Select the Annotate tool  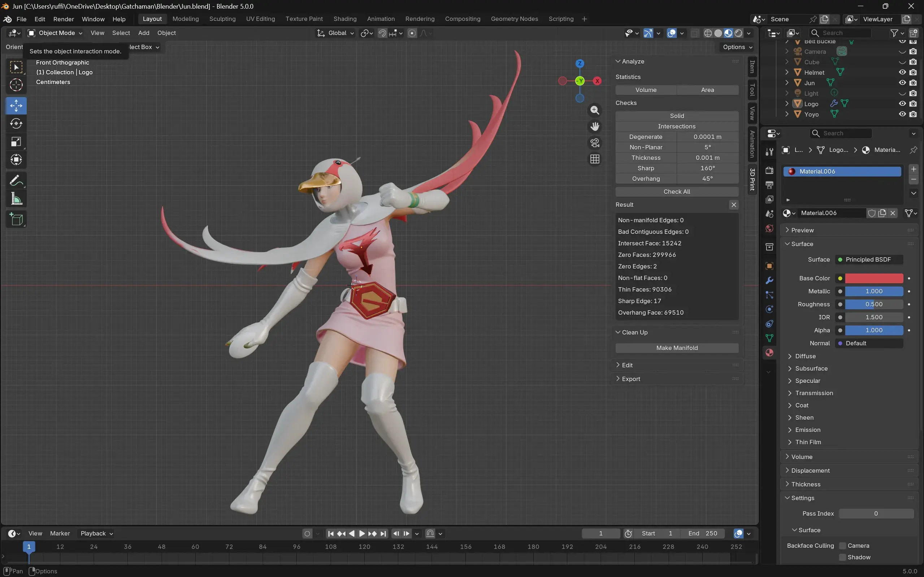point(16,180)
